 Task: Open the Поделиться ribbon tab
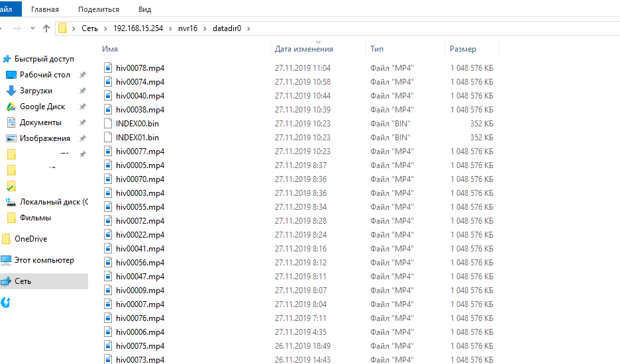coord(99,9)
